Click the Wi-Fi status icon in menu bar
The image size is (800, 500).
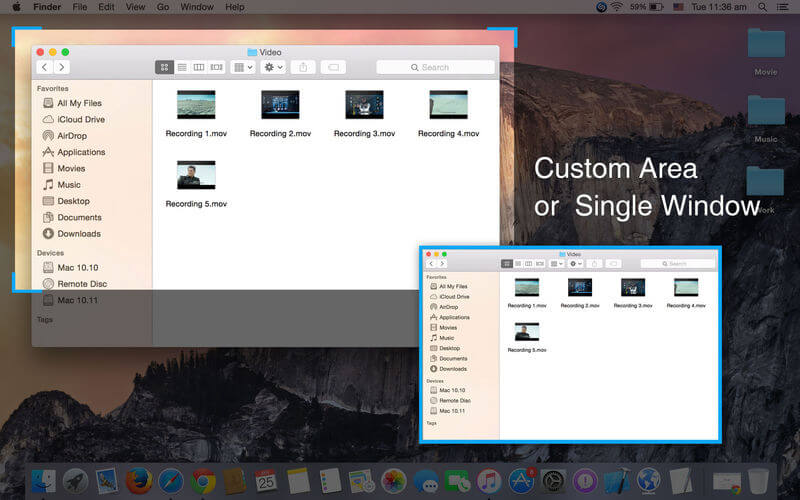(617, 7)
